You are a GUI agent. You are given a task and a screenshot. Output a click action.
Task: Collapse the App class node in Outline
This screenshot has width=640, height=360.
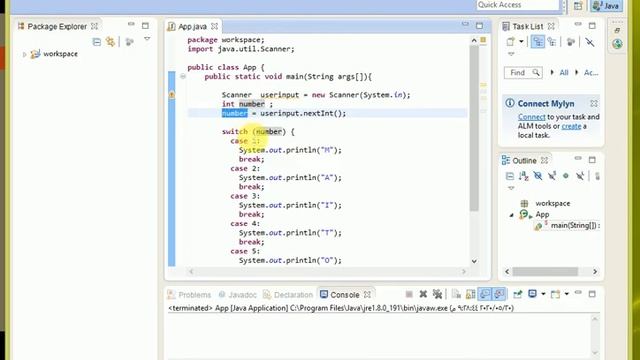511,215
